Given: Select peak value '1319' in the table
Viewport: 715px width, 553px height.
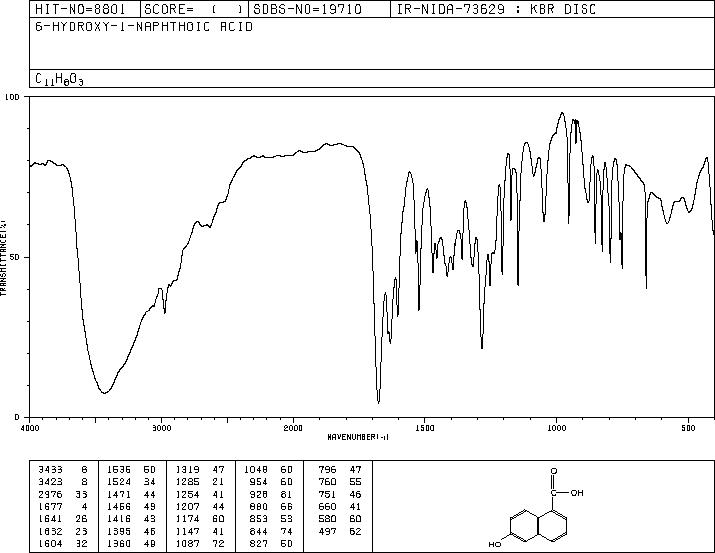Looking at the screenshot, I should pyautogui.click(x=187, y=470).
